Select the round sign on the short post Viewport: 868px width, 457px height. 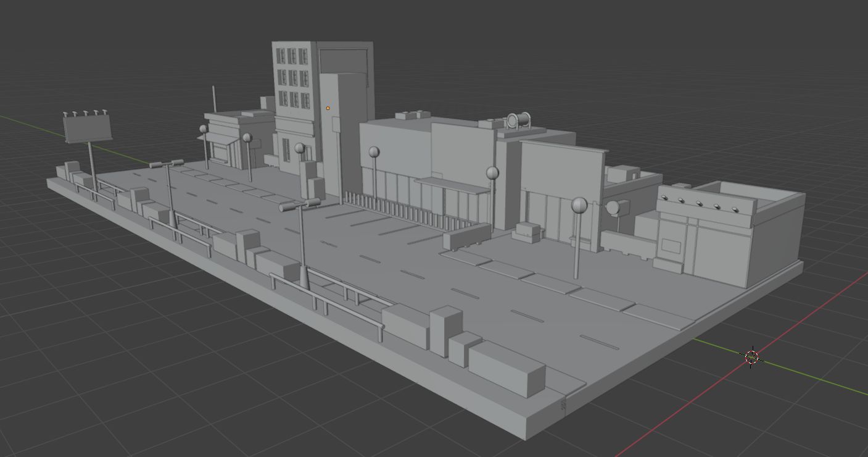tap(614, 209)
